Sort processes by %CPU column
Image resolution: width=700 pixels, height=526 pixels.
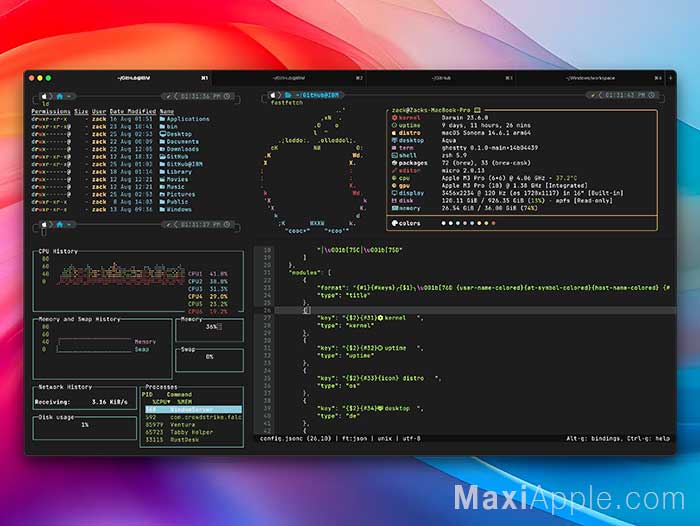[161, 402]
